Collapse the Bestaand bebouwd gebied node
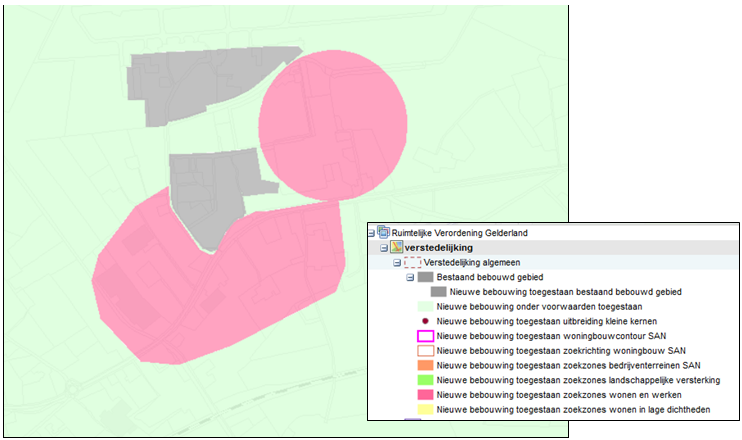This screenshot has width=742, height=440. coord(410,277)
